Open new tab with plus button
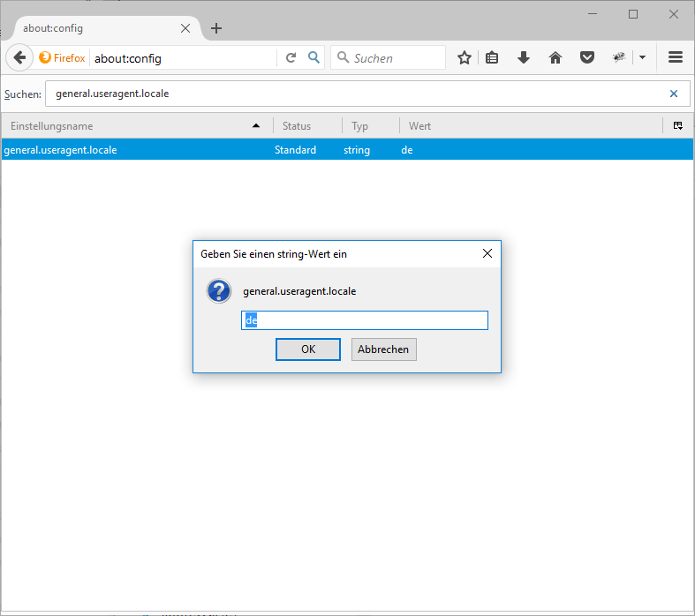 click(216, 28)
